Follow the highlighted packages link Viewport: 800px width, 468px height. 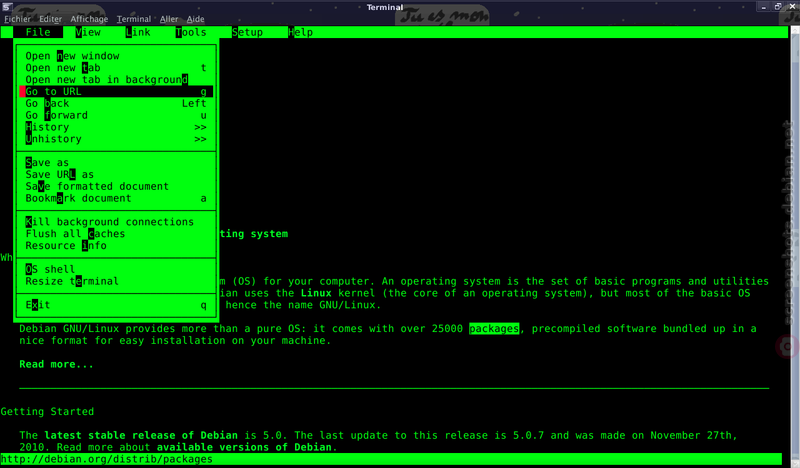494,329
